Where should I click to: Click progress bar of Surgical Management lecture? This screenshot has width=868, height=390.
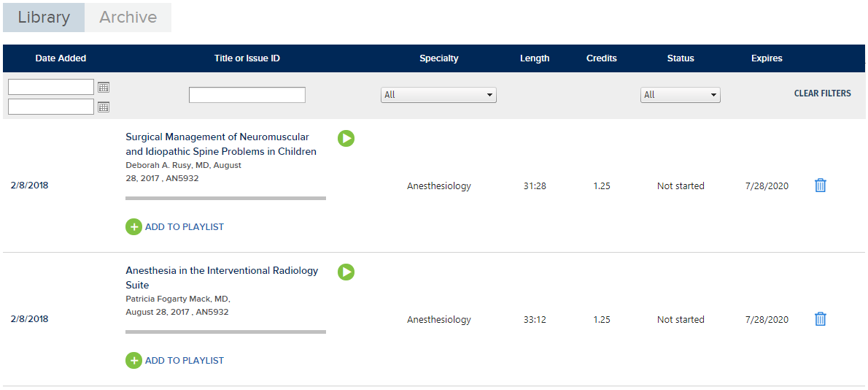tap(226, 198)
